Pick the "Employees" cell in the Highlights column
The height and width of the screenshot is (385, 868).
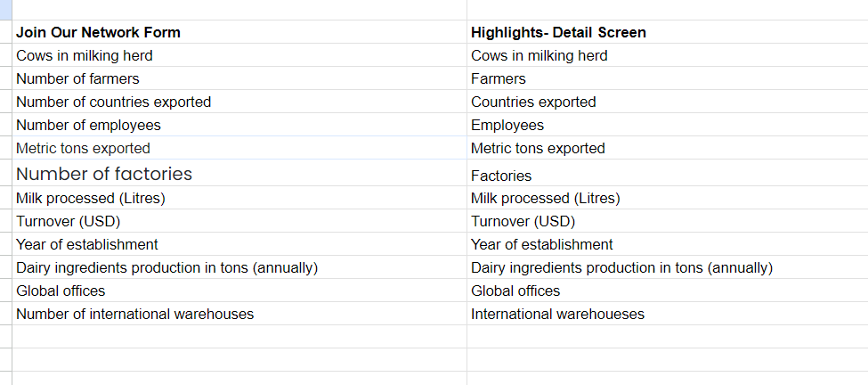(507, 125)
